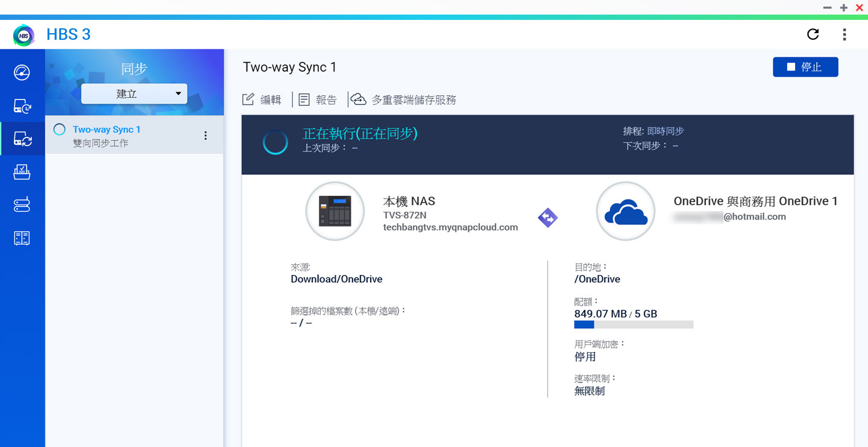Click the 排程: 即時同步 schedule text

(x=653, y=131)
